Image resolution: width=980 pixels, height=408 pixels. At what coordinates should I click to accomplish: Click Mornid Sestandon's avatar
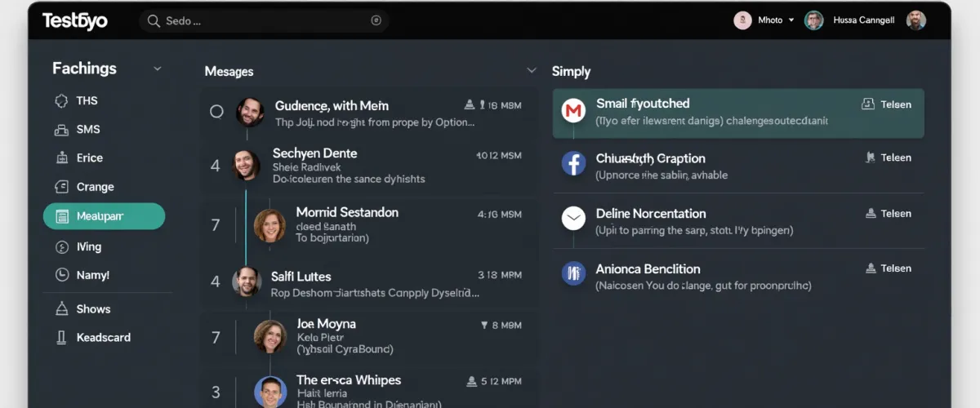tap(269, 225)
